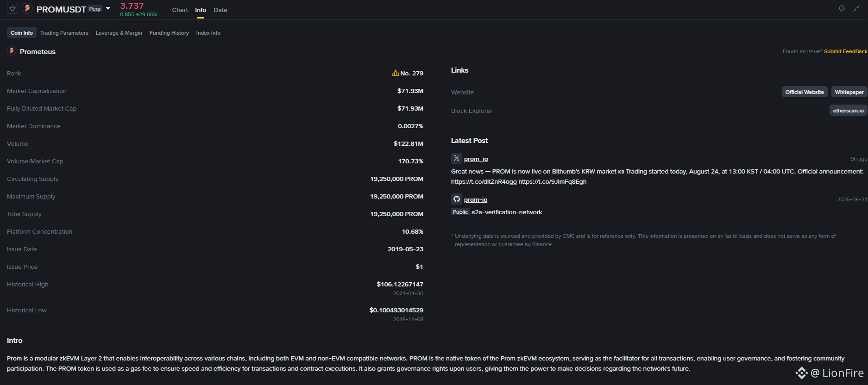Click the Total Supply label
This screenshot has height=385, width=868.
[x=24, y=214]
